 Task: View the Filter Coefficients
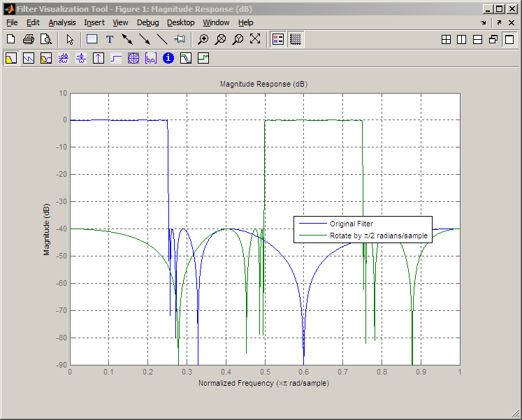click(151, 58)
